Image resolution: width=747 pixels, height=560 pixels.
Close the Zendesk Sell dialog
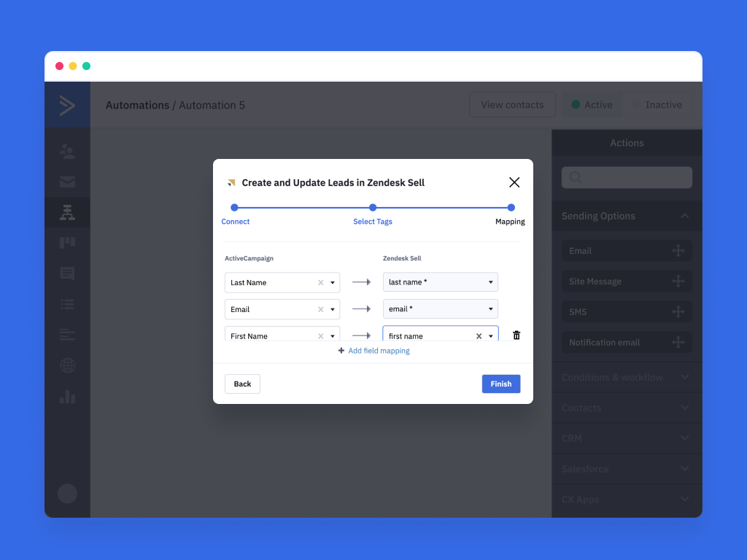514,182
